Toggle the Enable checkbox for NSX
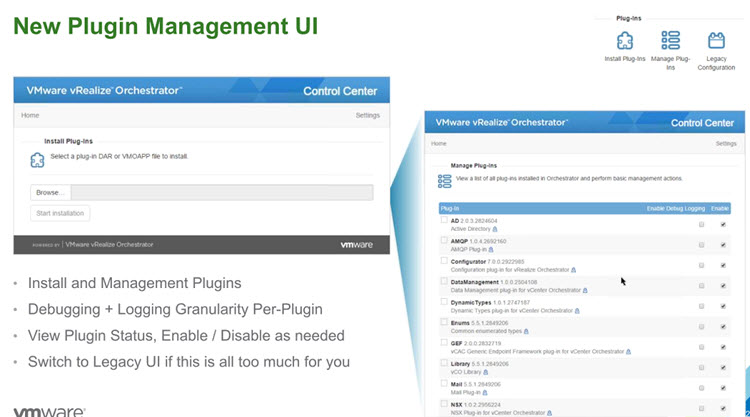 point(723,408)
